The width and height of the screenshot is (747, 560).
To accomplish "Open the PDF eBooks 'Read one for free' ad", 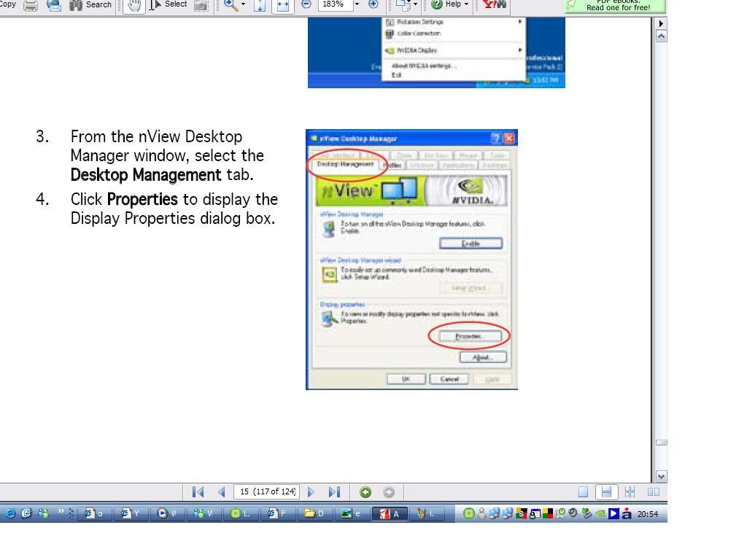I will 615,6.
